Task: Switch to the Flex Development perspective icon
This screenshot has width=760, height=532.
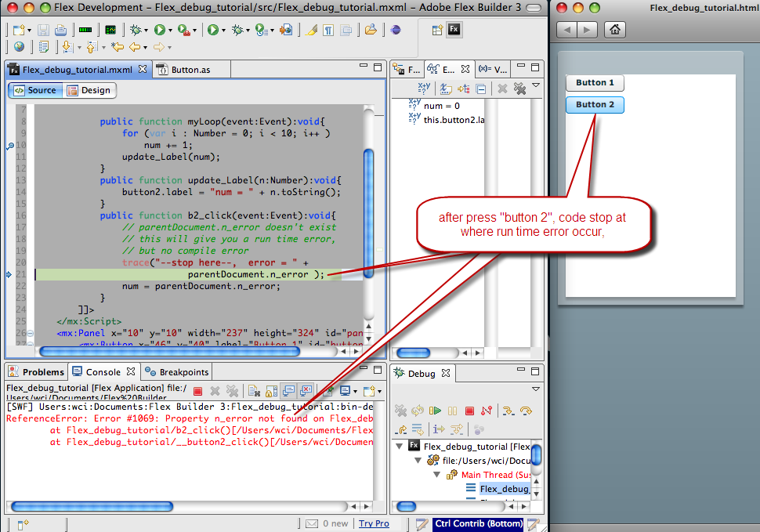Action: click(454, 30)
